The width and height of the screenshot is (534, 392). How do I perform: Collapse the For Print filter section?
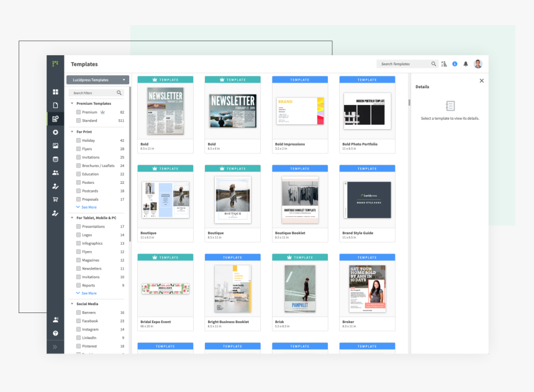click(x=72, y=132)
